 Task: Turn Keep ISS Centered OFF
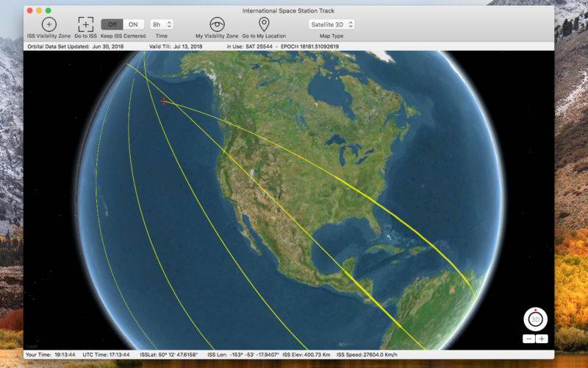click(x=112, y=24)
